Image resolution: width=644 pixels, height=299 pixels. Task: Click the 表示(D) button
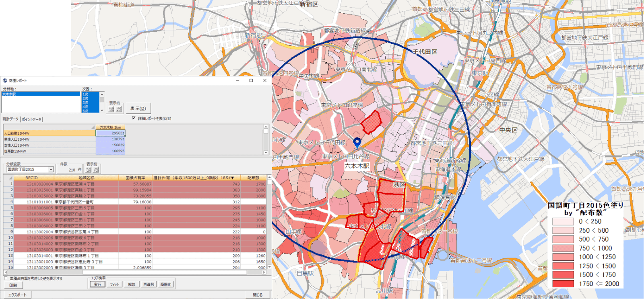(x=138, y=109)
